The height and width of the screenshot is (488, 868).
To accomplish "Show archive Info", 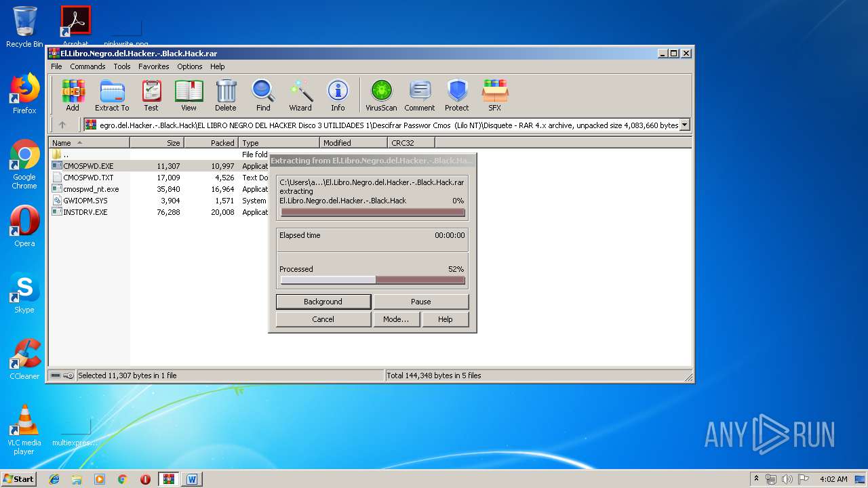I will (x=338, y=95).
